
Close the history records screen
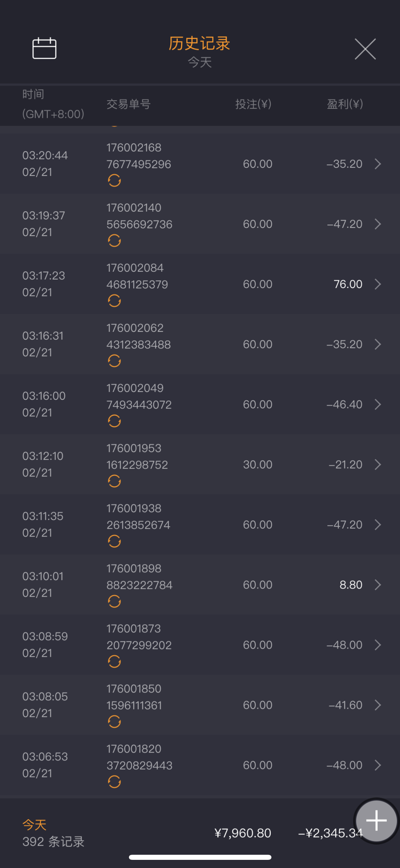(365, 49)
